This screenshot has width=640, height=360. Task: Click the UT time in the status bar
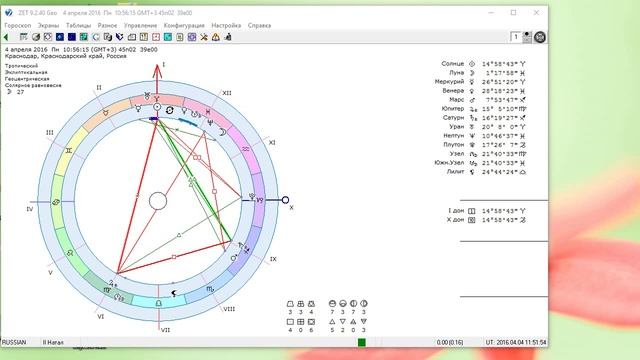[x=516, y=342]
